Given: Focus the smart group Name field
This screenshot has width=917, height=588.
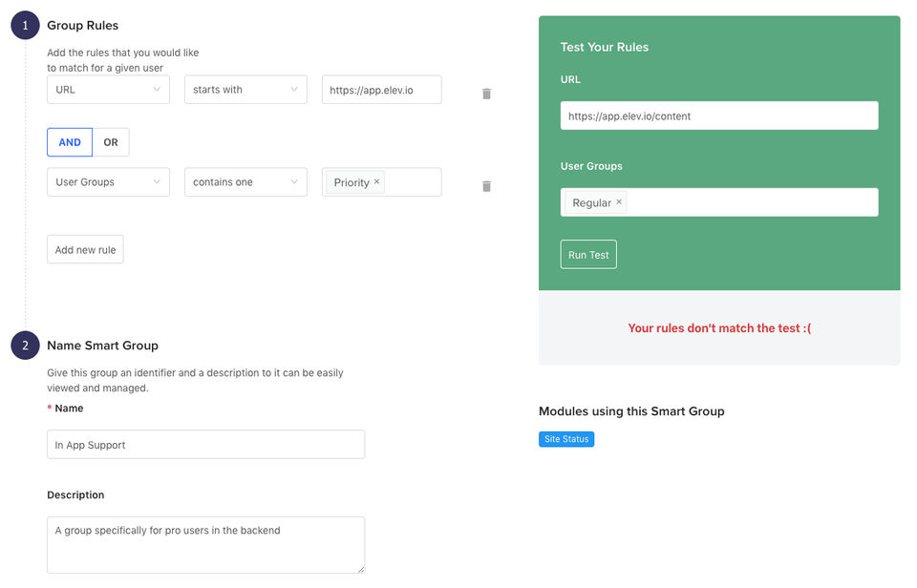Looking at the screenshot, I should 205,445.
